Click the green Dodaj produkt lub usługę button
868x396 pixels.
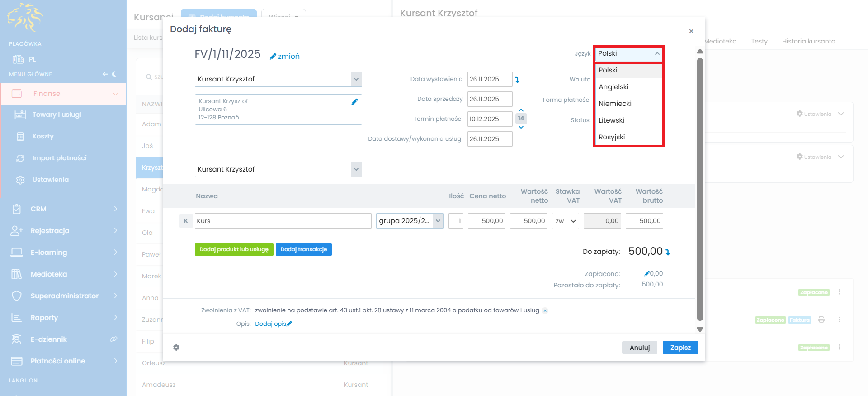pyautogui.click(x=234, y=249)
